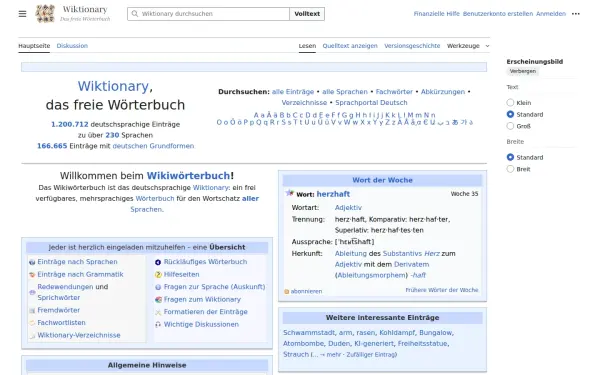This screenshot has width=600, height=375.
Task: Click the icon before Rückläufiges Wörterbuch
Action: coord(158,262)
